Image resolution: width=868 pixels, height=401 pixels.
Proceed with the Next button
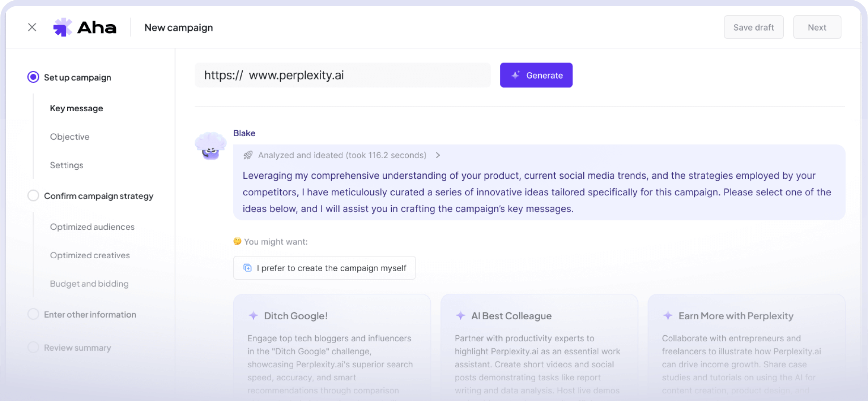pos(817,27)
